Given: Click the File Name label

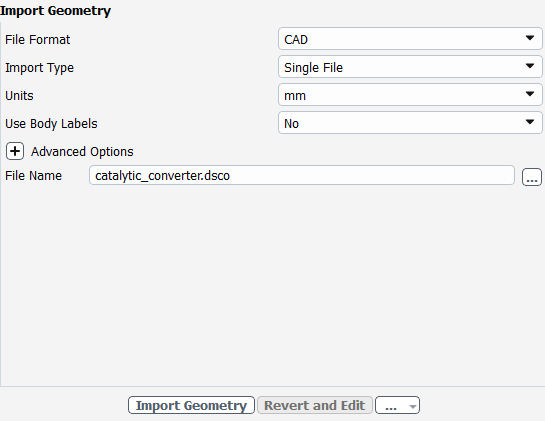Looking at the screenshot, I should (x=33, y=176).
